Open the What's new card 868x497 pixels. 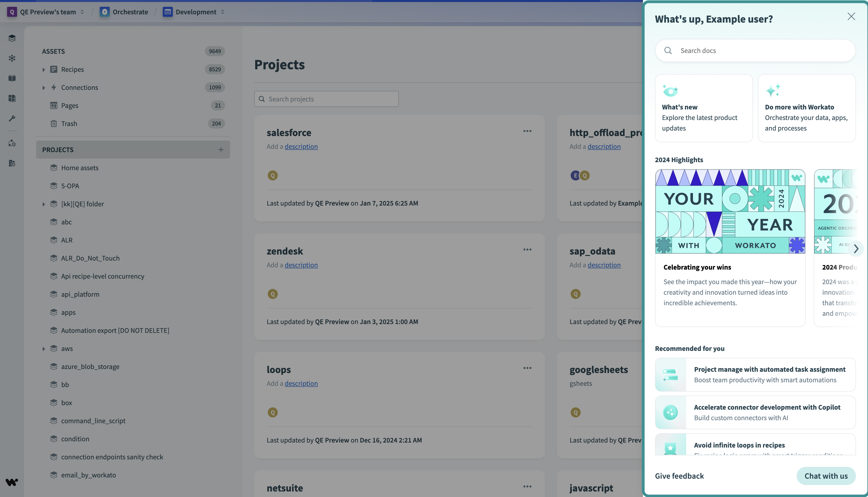click(703, 108)
